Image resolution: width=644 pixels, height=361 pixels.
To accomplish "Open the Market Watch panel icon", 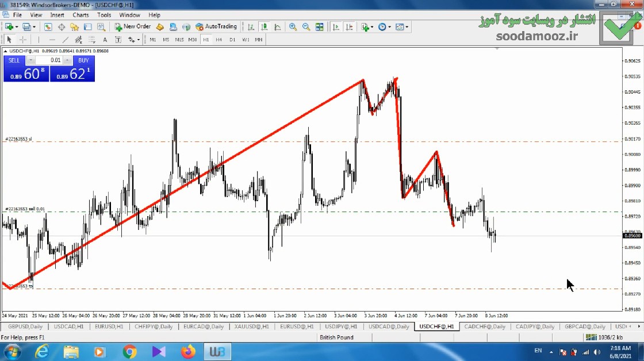I will pos(48,26).
